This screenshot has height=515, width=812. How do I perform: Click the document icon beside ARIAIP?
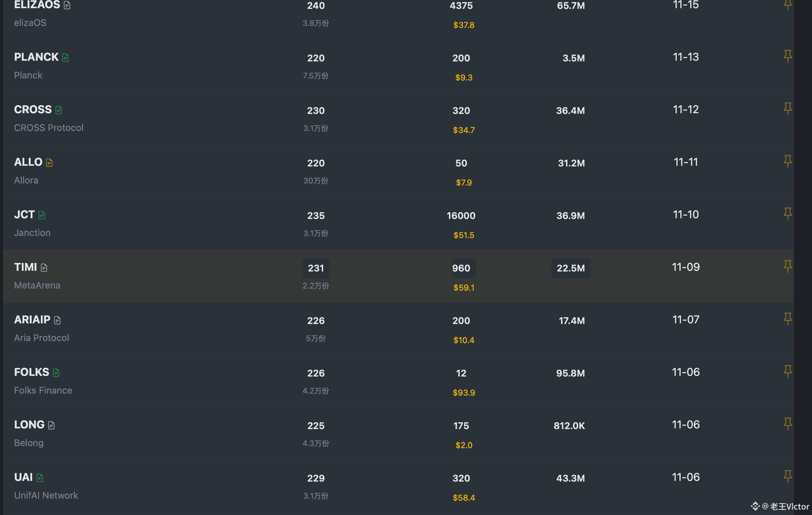pyautogui.click(x=57, y=320)
